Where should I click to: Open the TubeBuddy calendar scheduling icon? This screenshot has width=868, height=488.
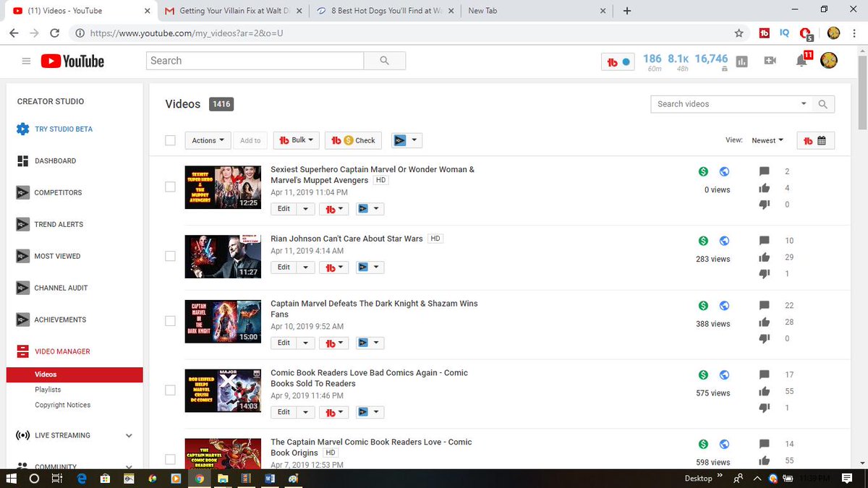[815, 141]
